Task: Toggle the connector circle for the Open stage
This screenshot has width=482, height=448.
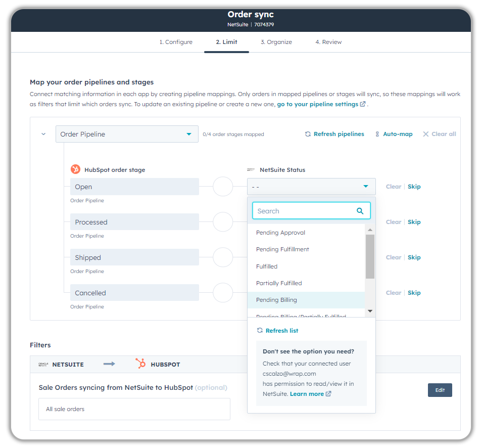Action: point(223,186)
